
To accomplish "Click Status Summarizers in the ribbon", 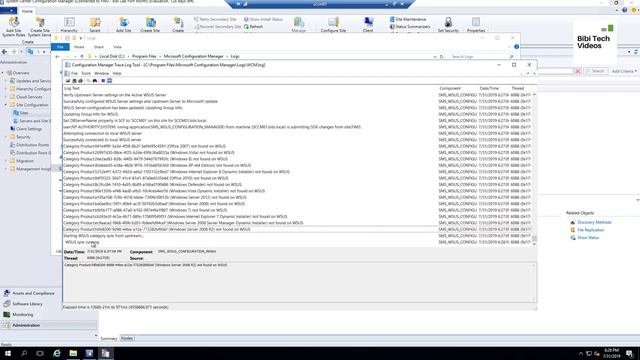I will 410,27.
